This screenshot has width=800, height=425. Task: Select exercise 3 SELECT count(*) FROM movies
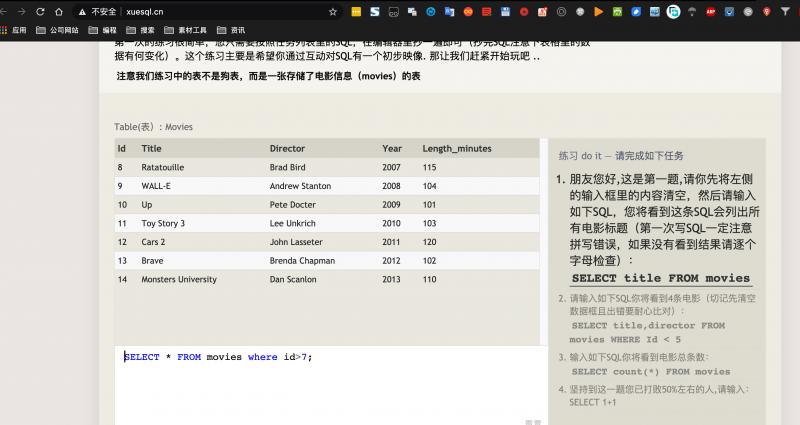[651, 371]
